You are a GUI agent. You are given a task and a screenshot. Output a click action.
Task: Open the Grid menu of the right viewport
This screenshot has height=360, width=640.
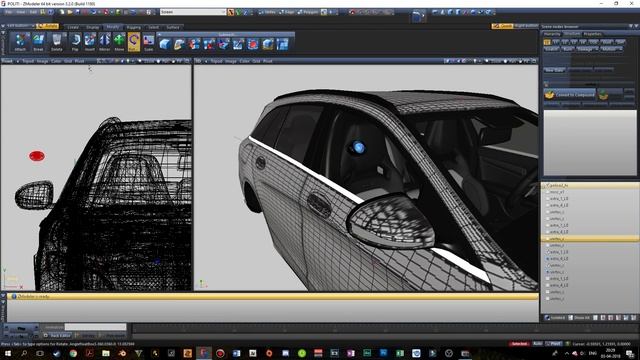coord(256,61)
